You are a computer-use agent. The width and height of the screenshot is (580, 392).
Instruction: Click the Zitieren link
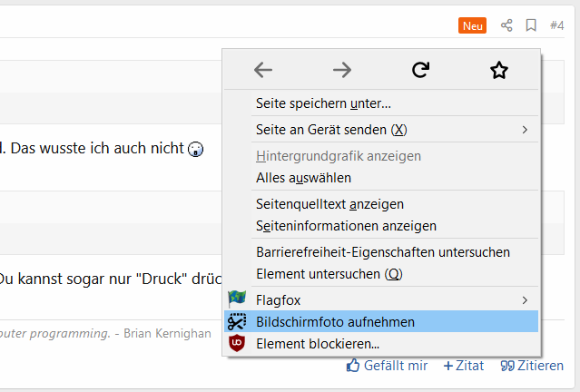[532, 366]
